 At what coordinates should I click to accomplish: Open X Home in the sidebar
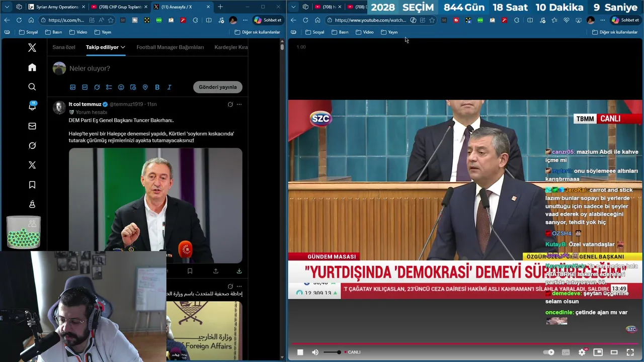32,67
